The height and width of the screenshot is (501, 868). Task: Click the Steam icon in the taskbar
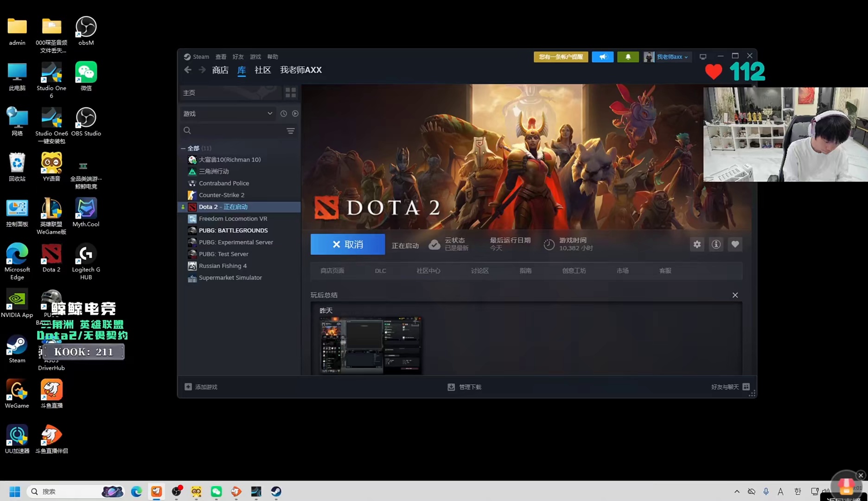coord(276,491)
